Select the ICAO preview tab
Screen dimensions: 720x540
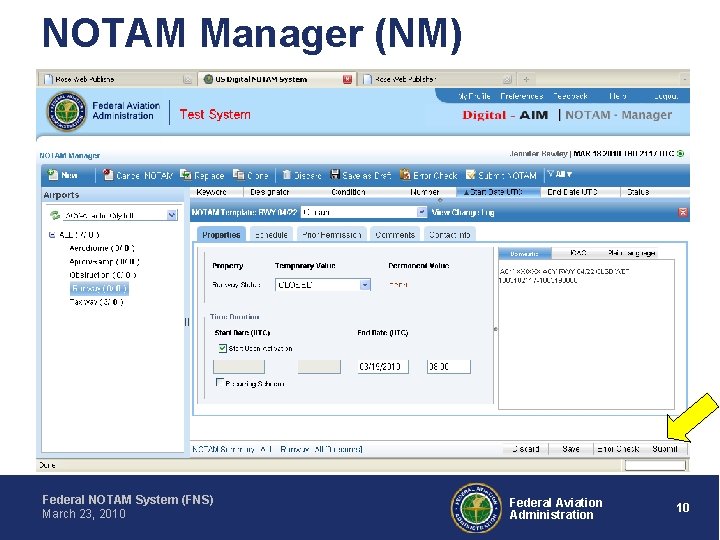point(578,253)
